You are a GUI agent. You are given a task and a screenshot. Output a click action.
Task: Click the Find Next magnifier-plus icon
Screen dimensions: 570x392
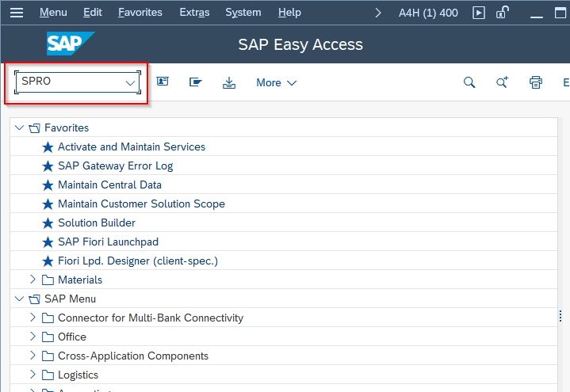503,82
